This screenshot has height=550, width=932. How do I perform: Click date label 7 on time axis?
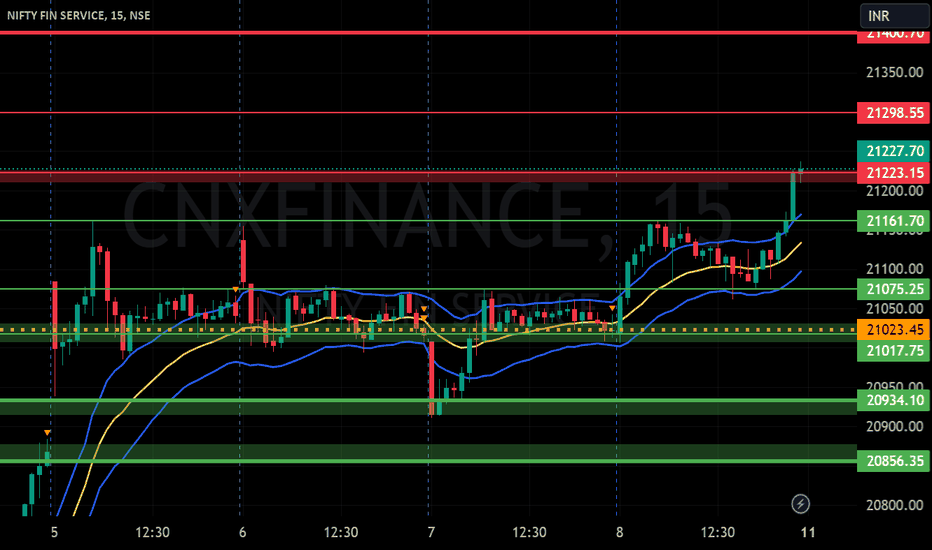coord(431,532)
